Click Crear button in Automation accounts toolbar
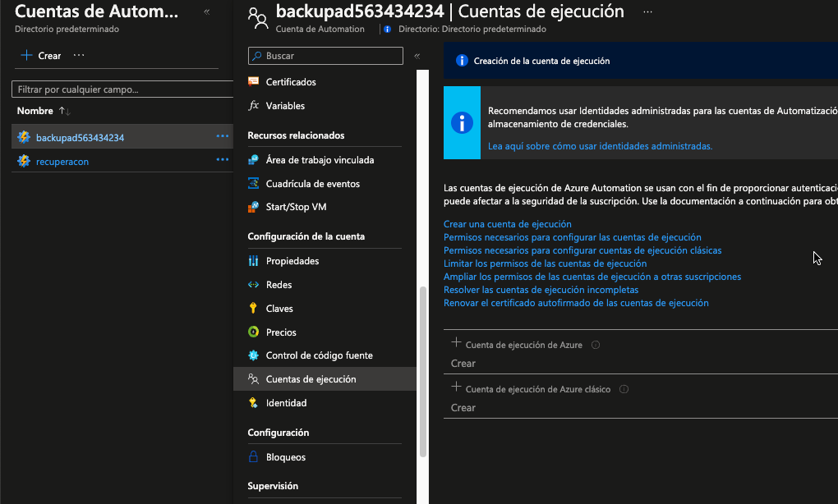 click(40, 56)
